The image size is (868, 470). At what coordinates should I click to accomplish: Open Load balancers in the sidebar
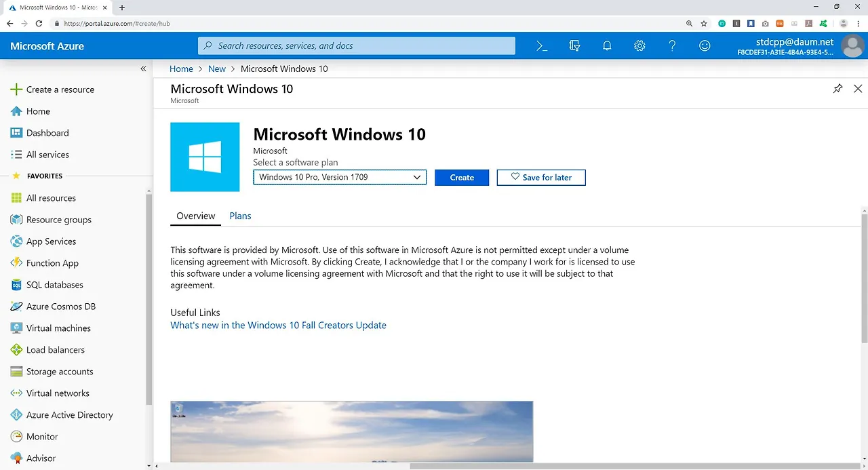click(47, 350)
